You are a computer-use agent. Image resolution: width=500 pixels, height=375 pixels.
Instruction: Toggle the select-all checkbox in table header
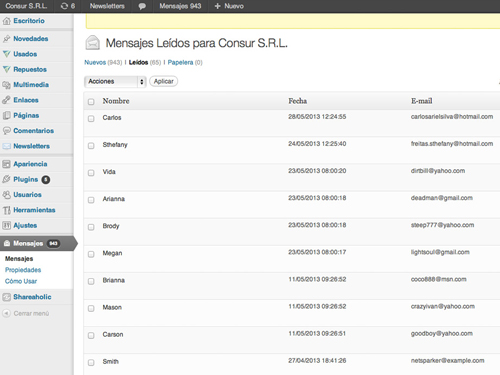coord(91,102)
